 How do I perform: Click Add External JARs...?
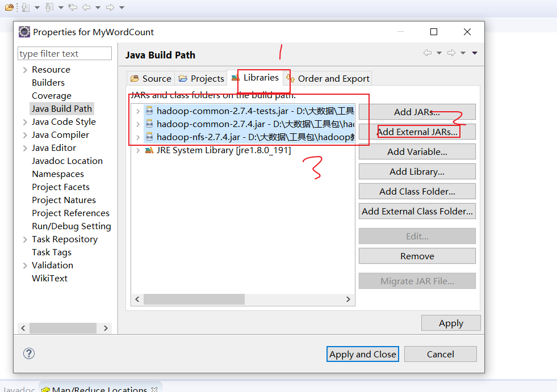coord(417,132)
